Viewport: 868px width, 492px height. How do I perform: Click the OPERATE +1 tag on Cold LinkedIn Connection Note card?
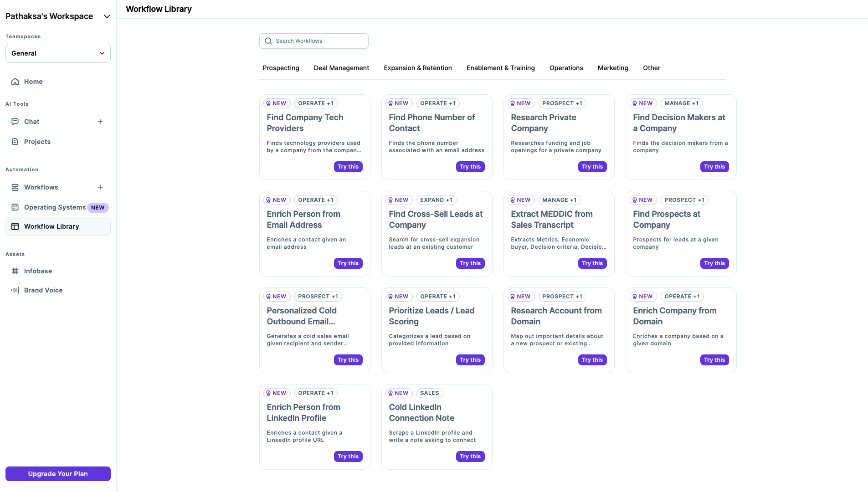(430, 393)
